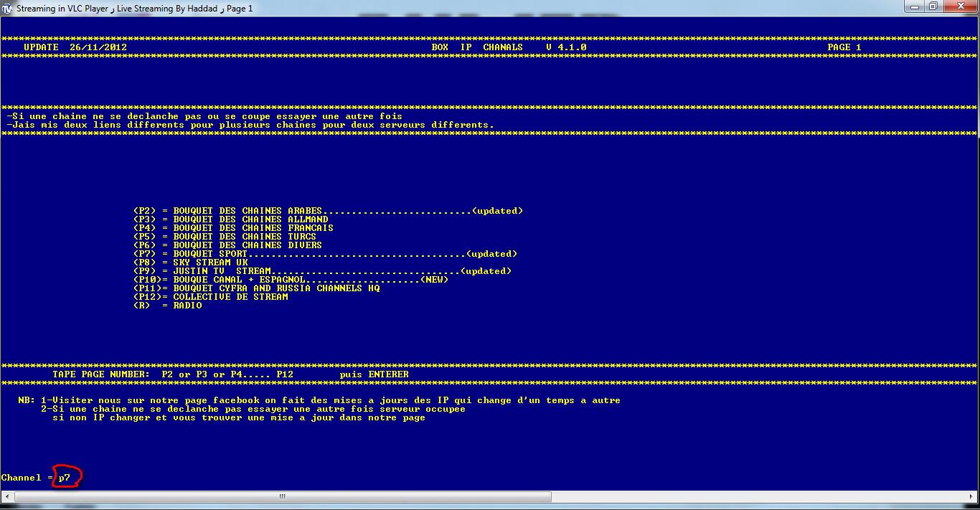Image resolution: width=980 pixels, height=510 pixels.
Task: Click the application icon in the title bar
Action: pos(8,8)
